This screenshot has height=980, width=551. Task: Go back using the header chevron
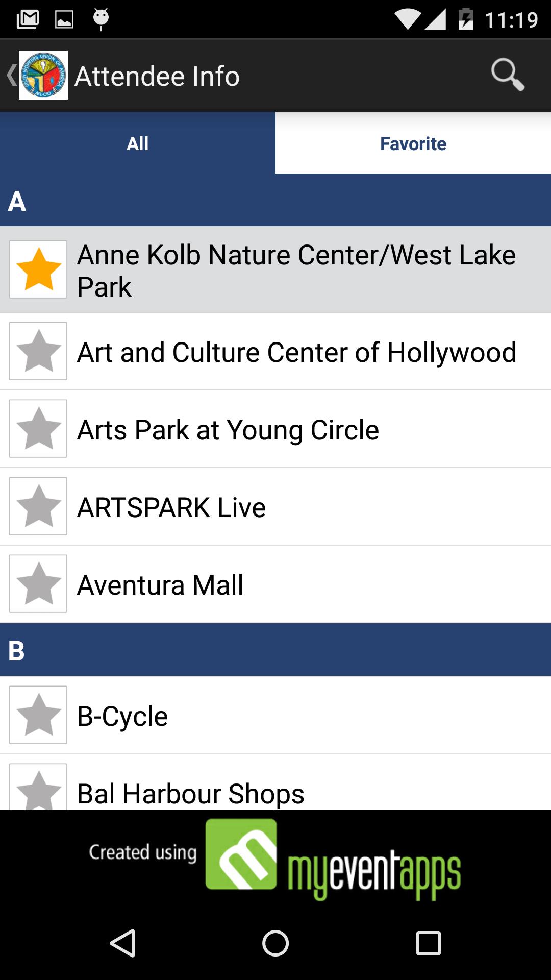click(x=11, y=75)
